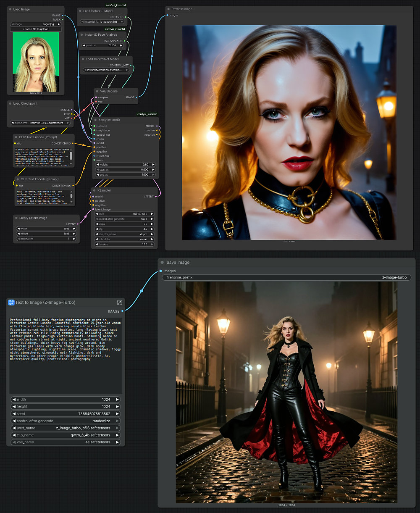Collapse the Save Image node header circle

(x=162, y=262)
